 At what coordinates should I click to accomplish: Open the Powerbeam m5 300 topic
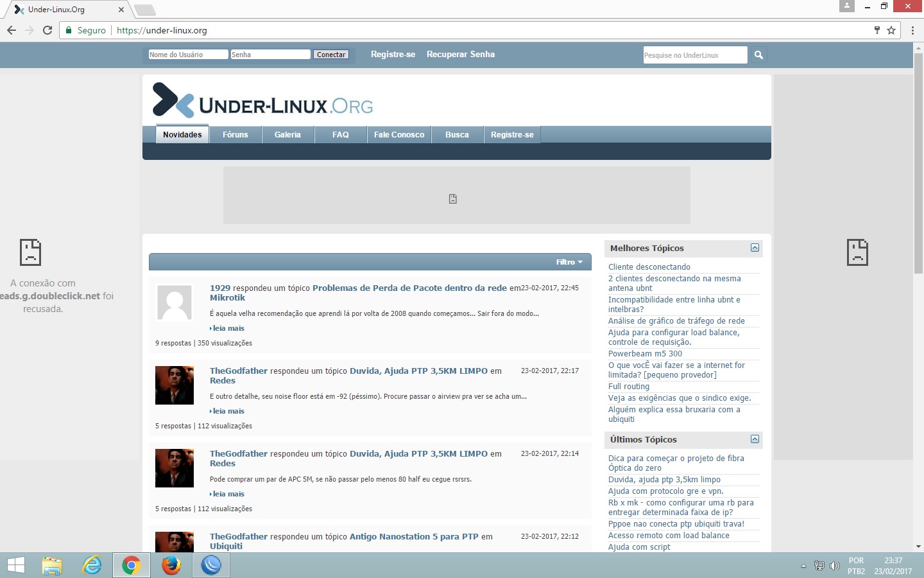pos(645,353)
